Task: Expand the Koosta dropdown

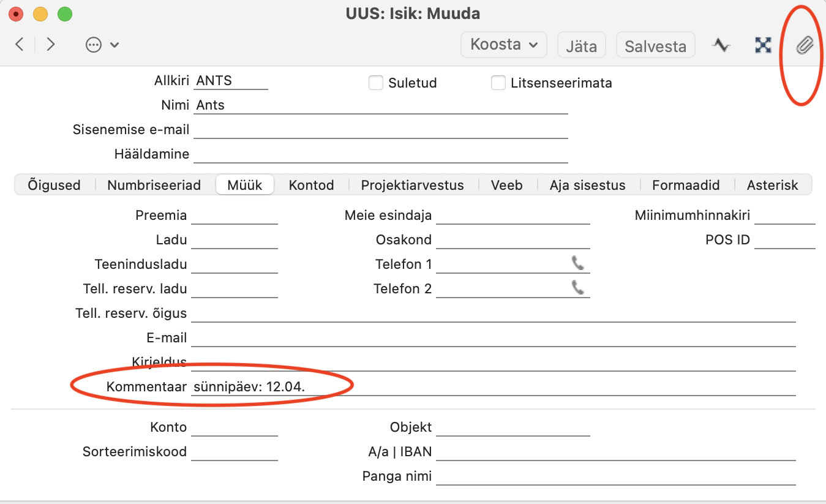Action: 503,45
